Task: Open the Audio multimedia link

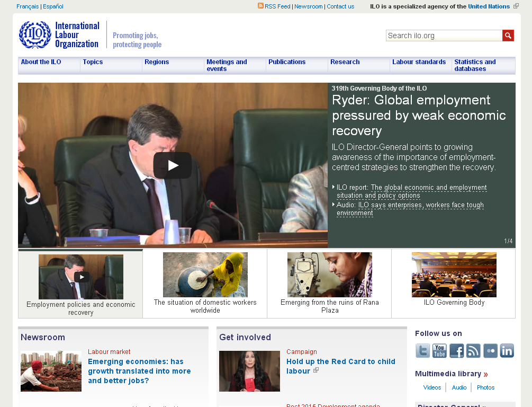Action: coord(459,387)
